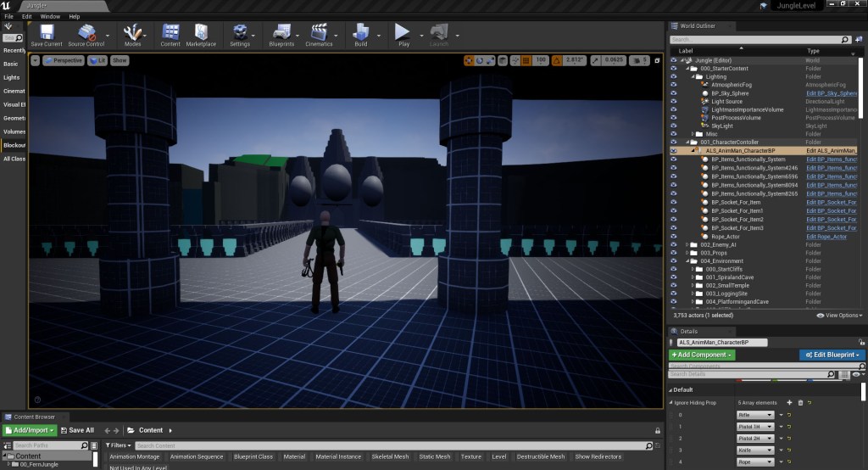Open the Rifle array element dropdown
The height and width of the screenshot is (470, 868).
[754, 415]
